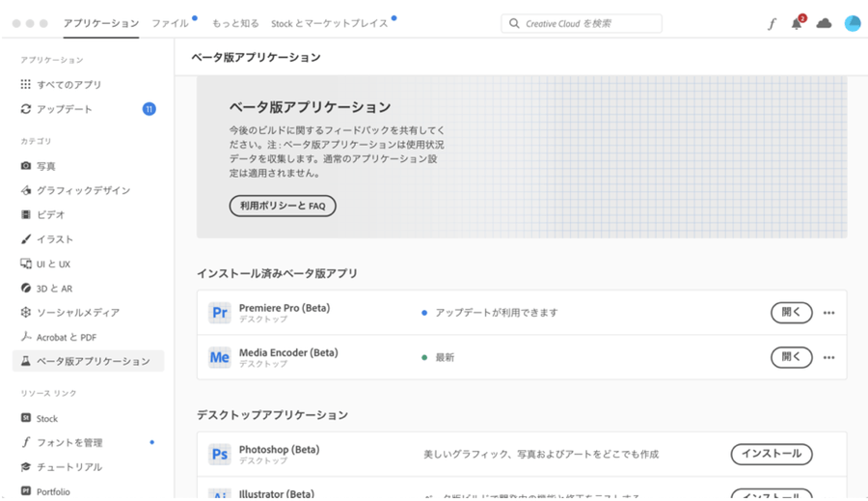
Task: Click the イラスト brush icon
Action: [x=25, y=238]
